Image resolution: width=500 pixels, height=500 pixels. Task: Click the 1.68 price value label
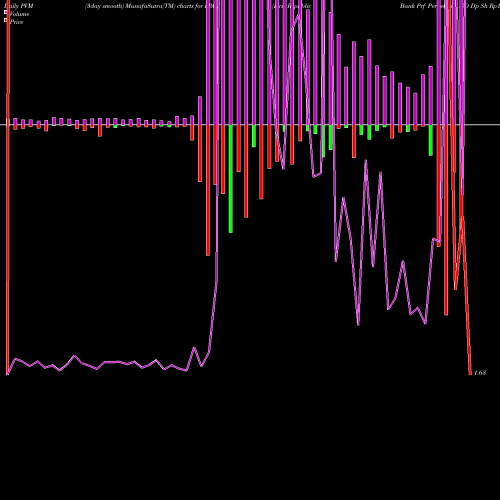(480, 373)
